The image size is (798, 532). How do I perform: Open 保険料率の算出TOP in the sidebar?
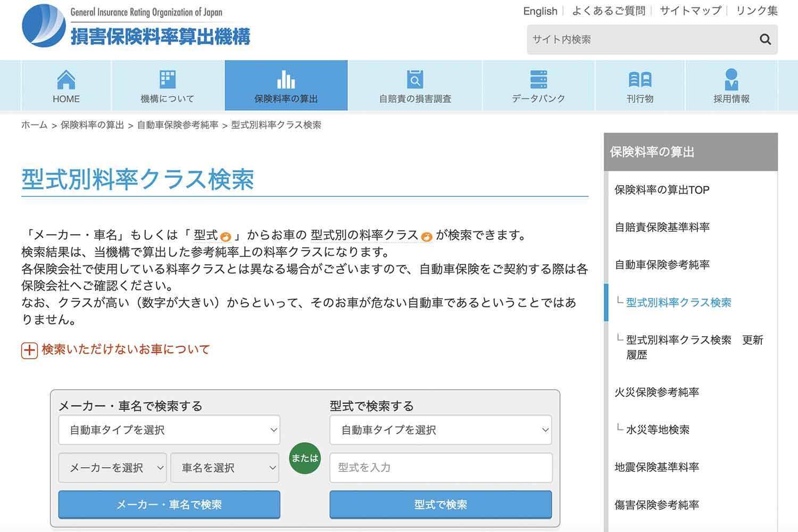[662, 190]
